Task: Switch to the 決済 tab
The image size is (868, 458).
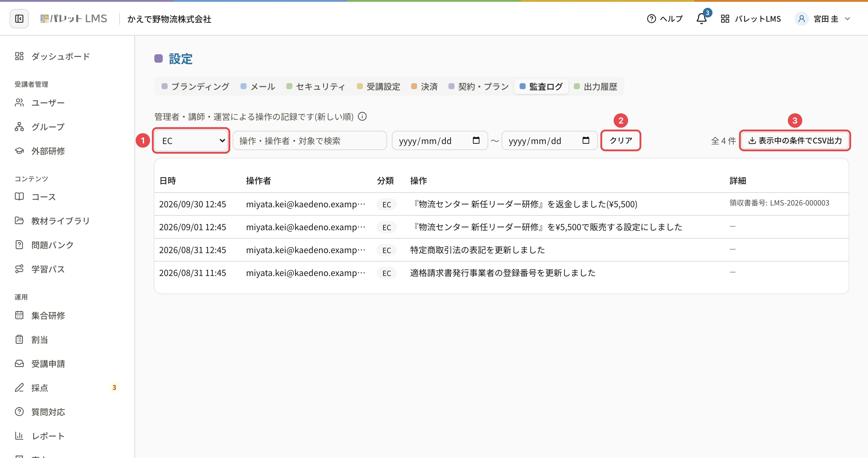Action: [425, 86]
